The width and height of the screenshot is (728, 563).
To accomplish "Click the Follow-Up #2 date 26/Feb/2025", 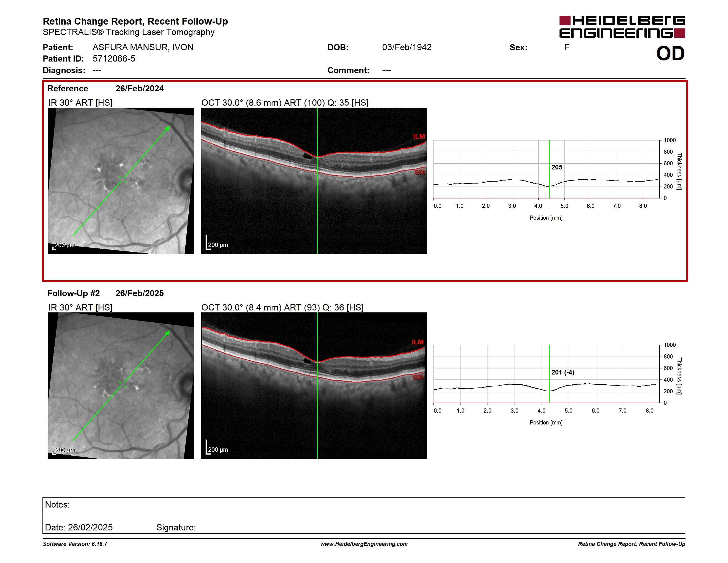I will (139, 293).
